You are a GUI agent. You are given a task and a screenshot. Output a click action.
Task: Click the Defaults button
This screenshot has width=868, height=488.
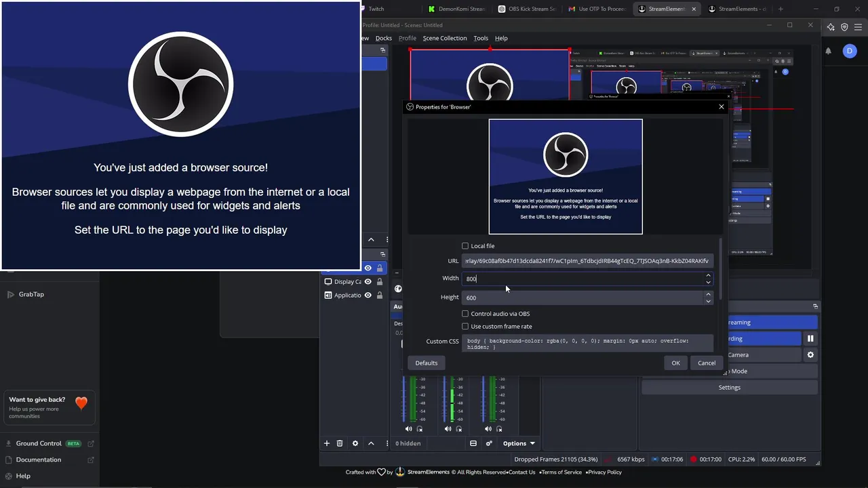click(427, 363)
